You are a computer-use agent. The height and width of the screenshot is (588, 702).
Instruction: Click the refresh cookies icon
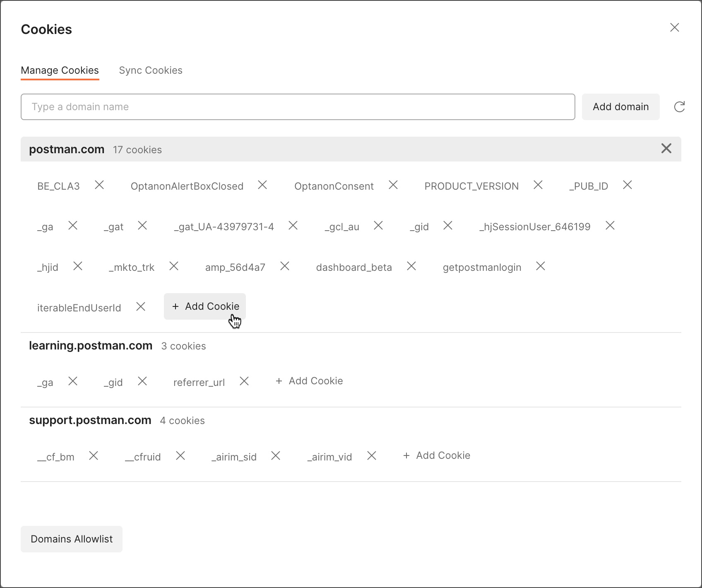click(679, 107)
